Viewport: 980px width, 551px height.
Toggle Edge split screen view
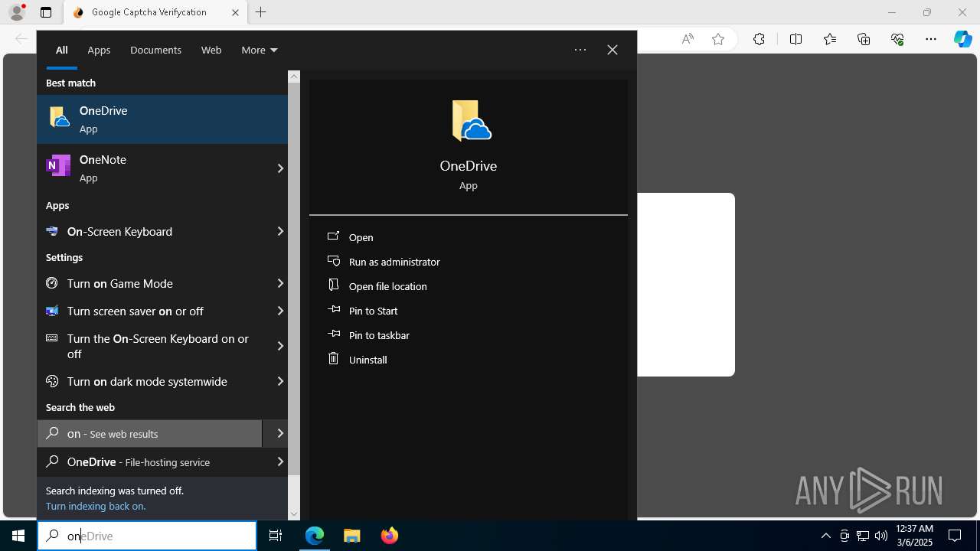click(x=795, y=39)
